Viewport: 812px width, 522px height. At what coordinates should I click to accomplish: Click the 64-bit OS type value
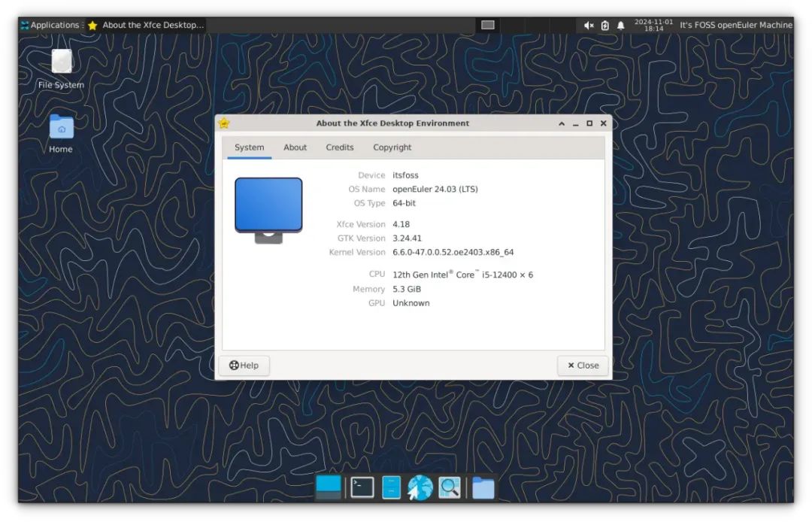pos(404,203)
